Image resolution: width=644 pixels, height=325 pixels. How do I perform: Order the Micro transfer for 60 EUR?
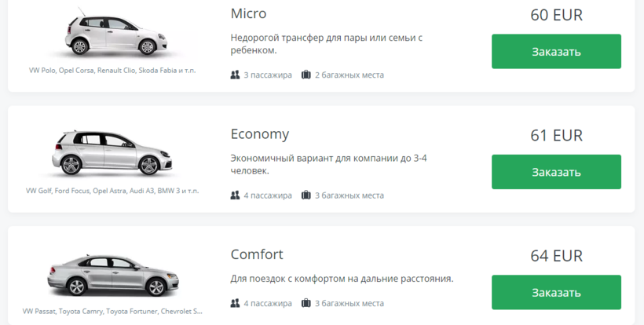[x=556, y=51]
